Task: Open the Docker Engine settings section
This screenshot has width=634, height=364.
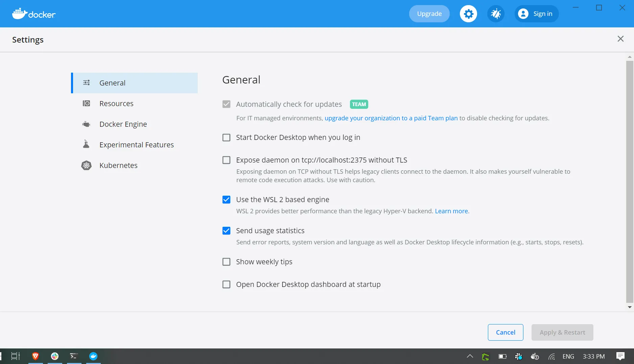Action: pos(135,124)
